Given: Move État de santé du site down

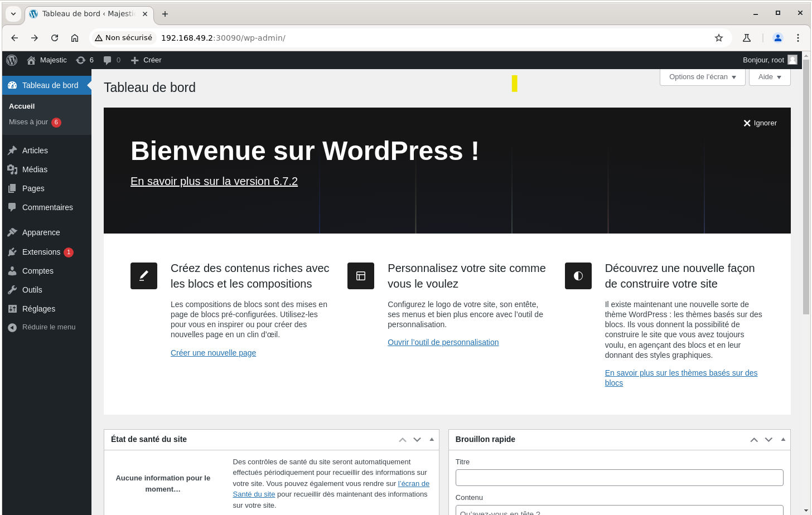Looking at the screenshot, I should (417, 440).
